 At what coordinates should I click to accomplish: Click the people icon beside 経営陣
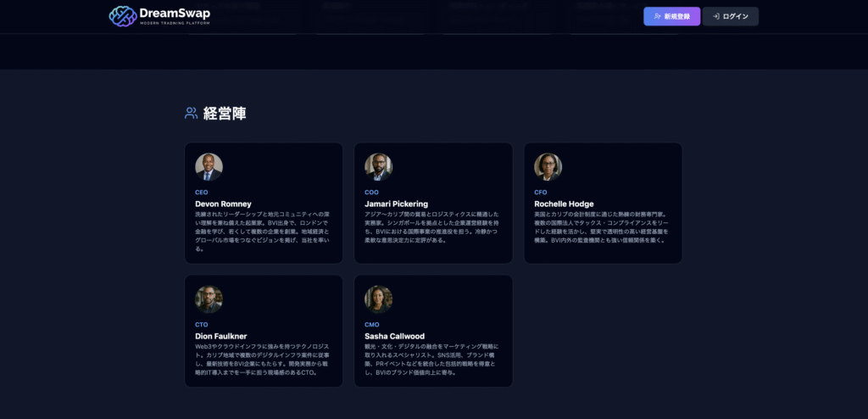point(191,114)
